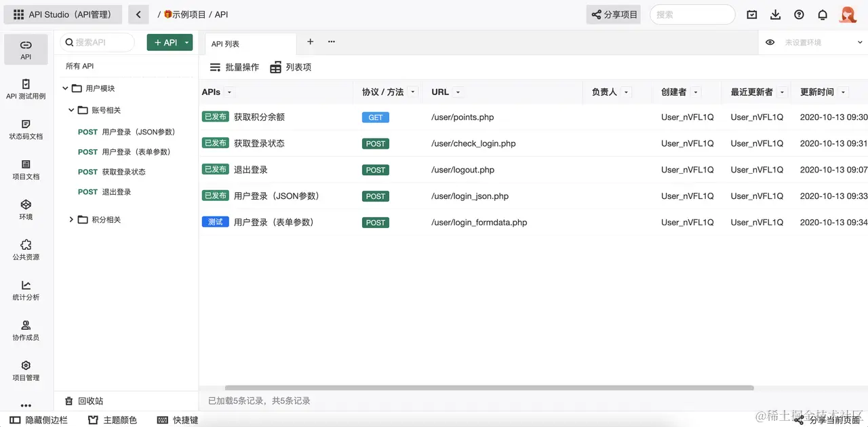Open 回收站 recycle bin
Viewport: 868px width, 427px height.
84,401
